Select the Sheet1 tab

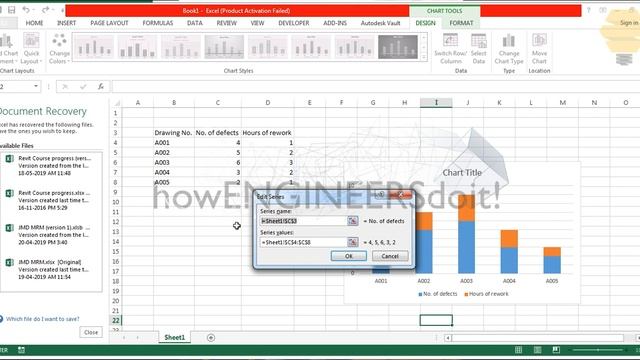click(174, 338)
